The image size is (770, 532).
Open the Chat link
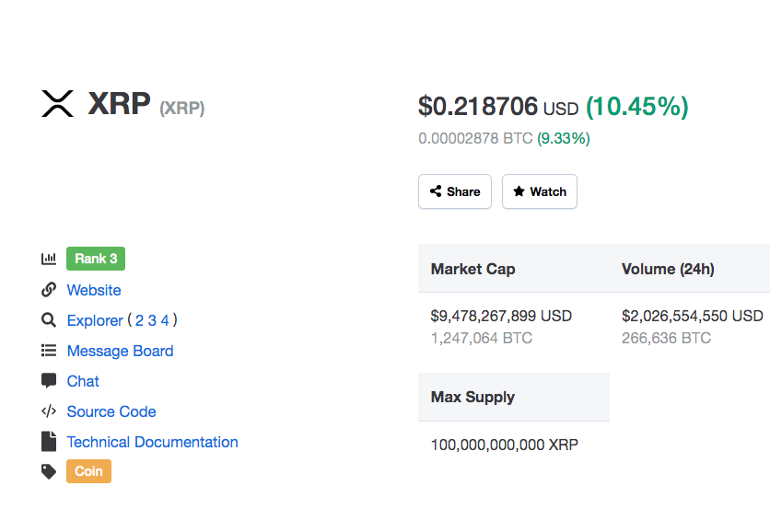click(83, 381)
